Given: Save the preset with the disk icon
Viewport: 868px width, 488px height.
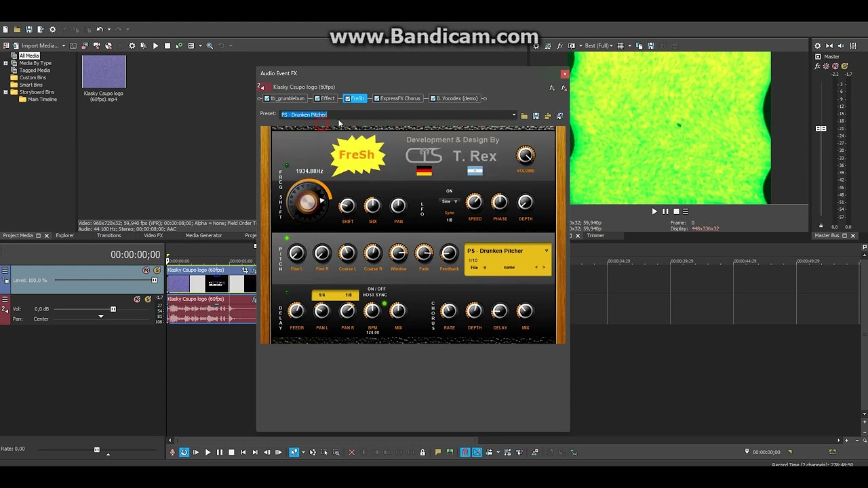Looking at the screenshot, I should (x=536, y=116).
